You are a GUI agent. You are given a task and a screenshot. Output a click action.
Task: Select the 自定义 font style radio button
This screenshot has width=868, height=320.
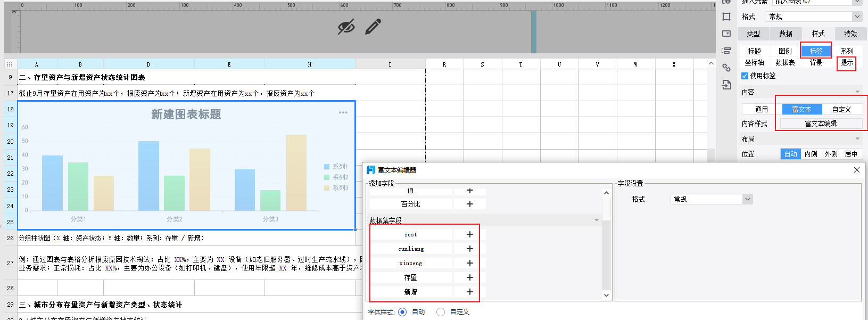point(441,312)
